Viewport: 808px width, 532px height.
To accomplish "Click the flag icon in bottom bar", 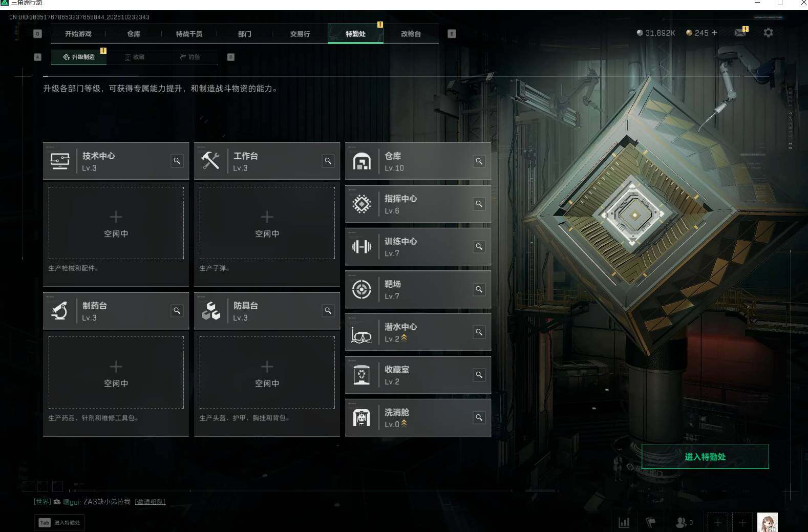I will coord(650,522).
